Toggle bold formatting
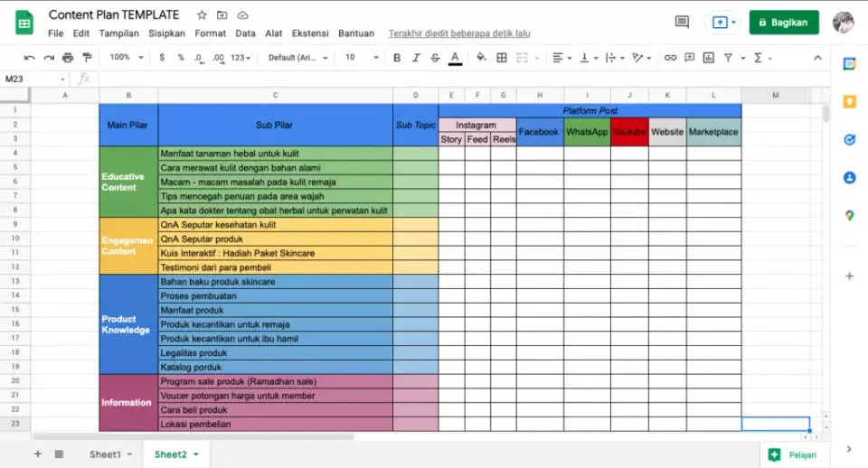This screenshot has height=468, width=868. (397, 58)
